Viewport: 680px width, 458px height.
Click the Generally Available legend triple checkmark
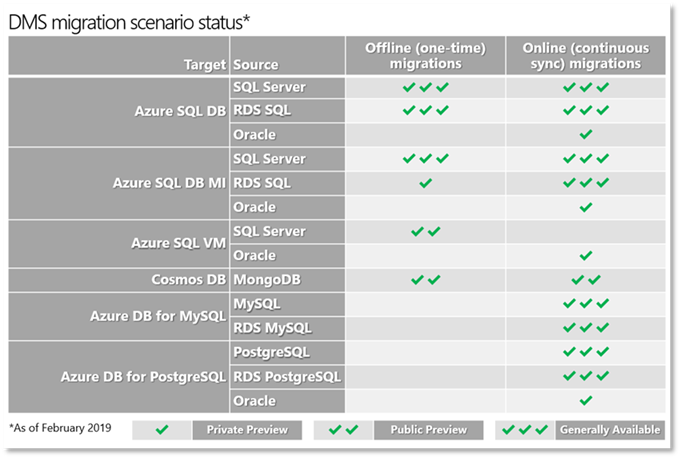coord(525,430)
